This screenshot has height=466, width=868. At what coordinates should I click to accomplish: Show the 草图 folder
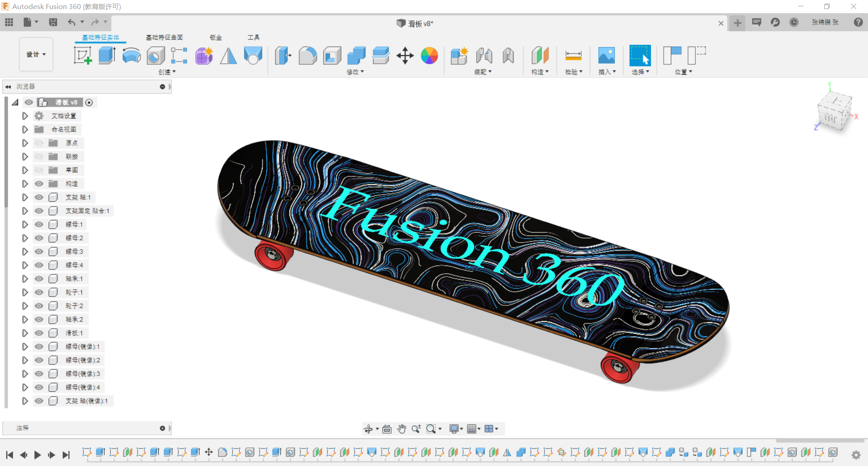coord(39,170)
